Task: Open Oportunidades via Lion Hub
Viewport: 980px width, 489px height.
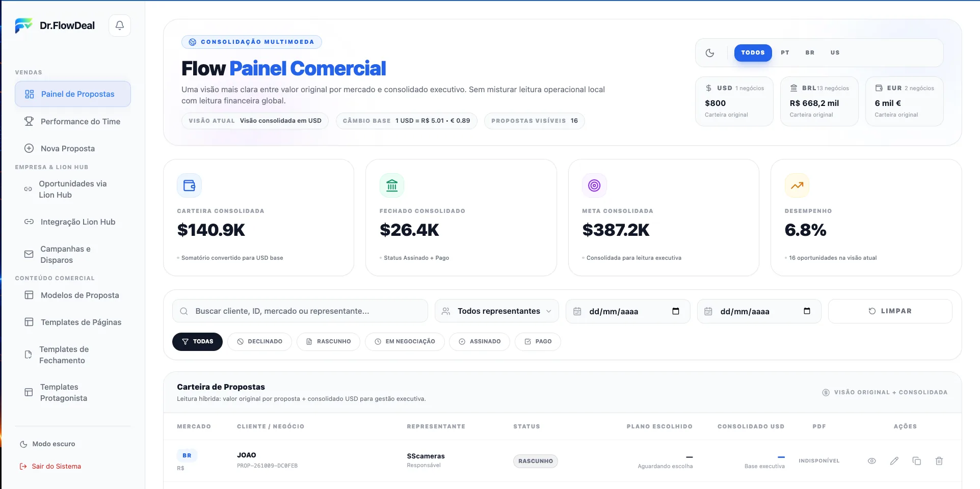Action: click(73, 189)
